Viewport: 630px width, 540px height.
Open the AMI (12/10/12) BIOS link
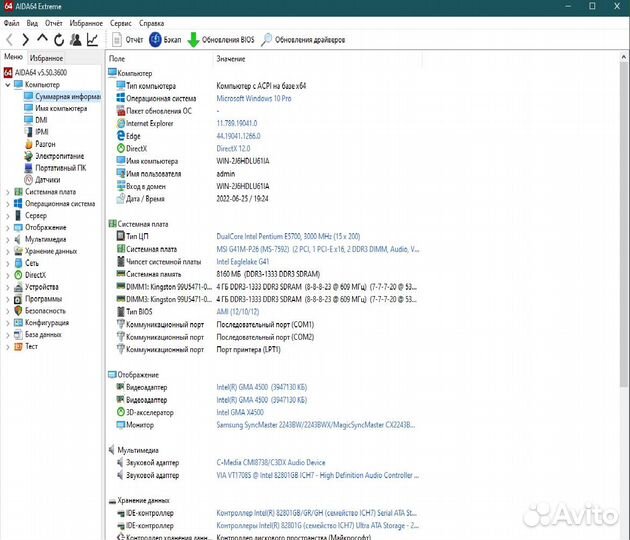point(237,312)
